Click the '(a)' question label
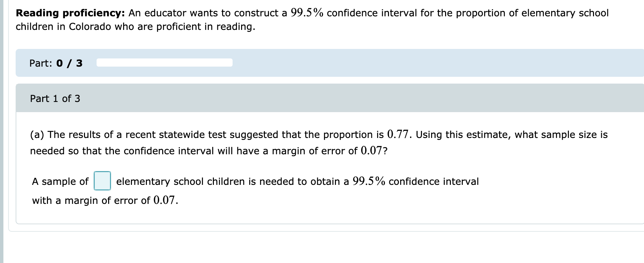Viewport: 644px width, 263px height. point(37,134)
